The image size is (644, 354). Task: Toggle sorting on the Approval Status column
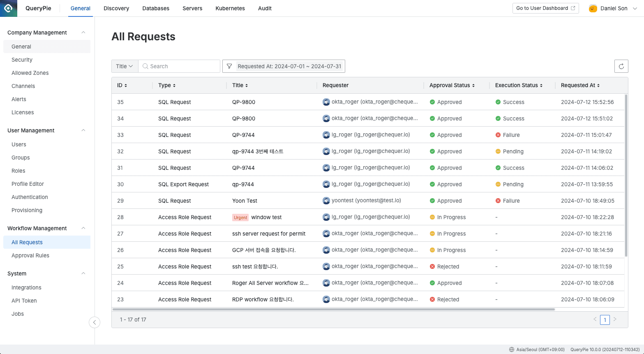[x=473, y=85]
